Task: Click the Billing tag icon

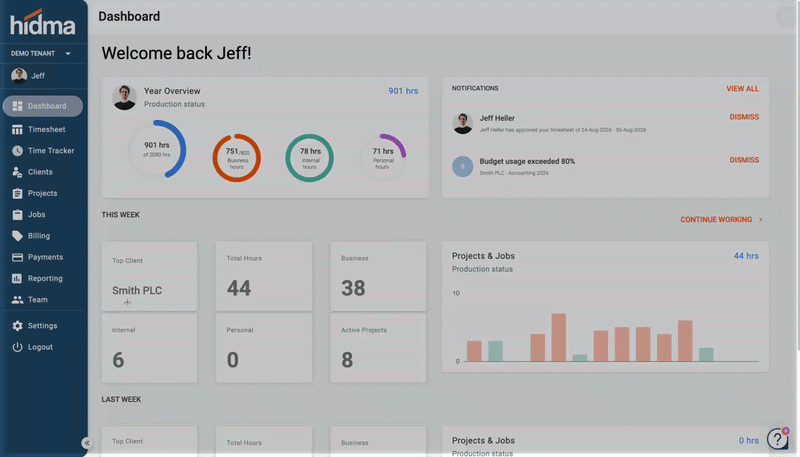Action: [x=17, y=236]
